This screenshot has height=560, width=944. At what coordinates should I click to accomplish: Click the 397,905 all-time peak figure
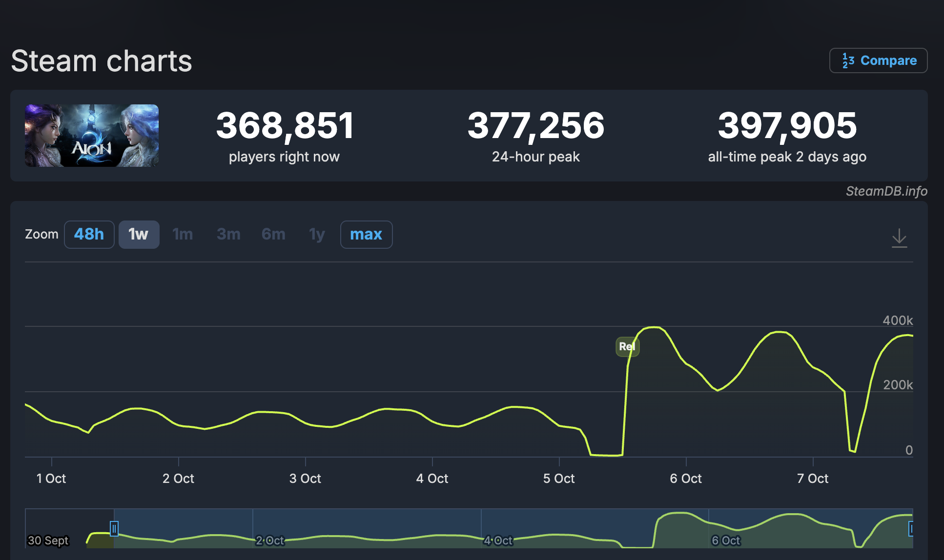pyautogui.click(x=787, y=126)
